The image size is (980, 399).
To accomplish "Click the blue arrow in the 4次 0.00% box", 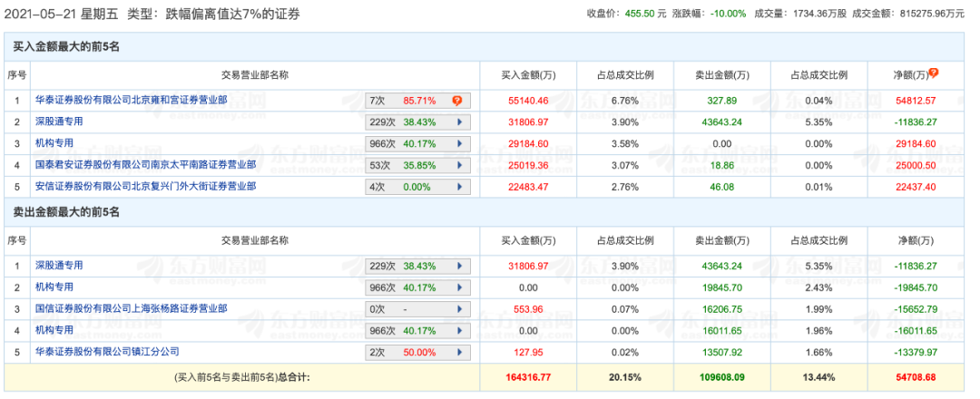I will (458, 187).
